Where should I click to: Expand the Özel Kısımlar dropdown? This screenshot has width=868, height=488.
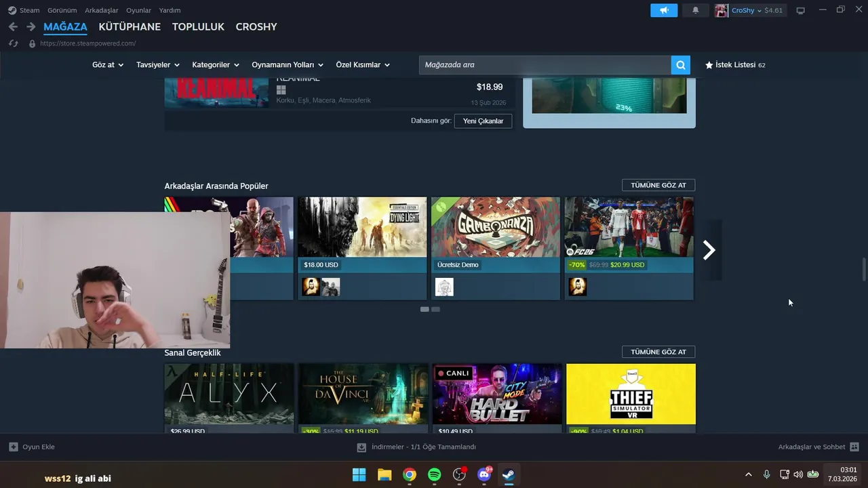(363, 65)
